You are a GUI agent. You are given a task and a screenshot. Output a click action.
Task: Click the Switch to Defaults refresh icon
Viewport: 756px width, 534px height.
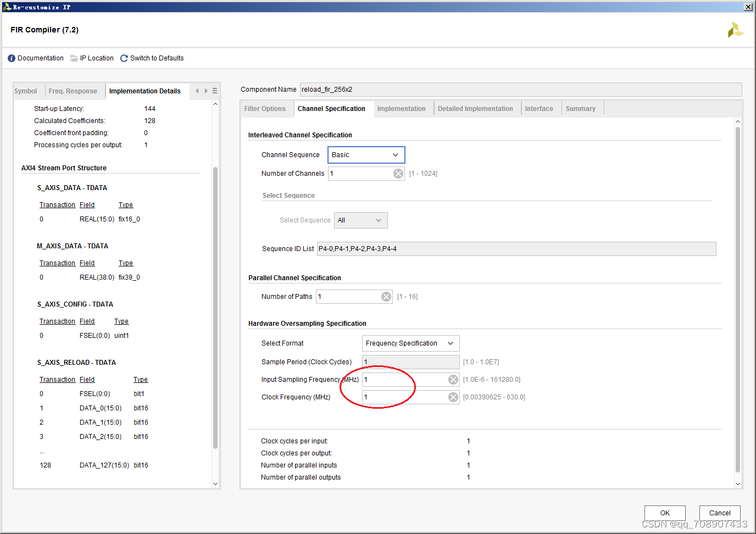point(124,58)
